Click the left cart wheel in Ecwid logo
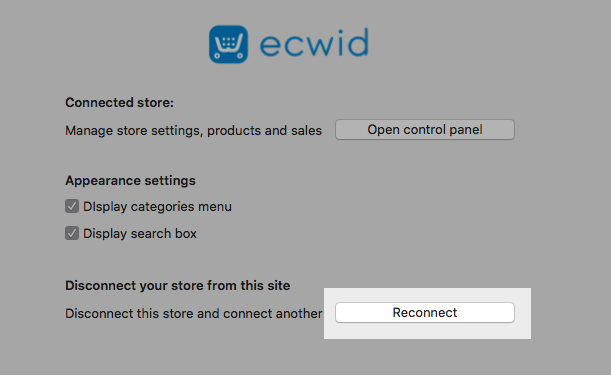611x375 pixels. point(217,56)
